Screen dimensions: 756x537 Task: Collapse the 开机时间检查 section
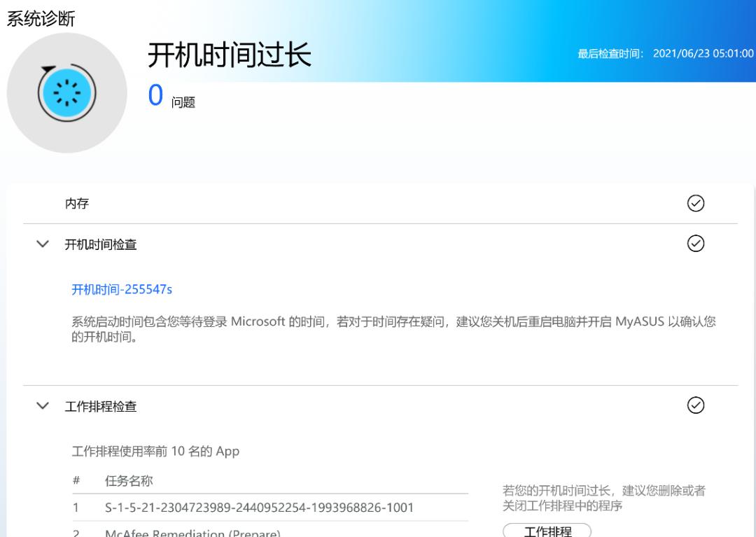(x=42, y=244)
